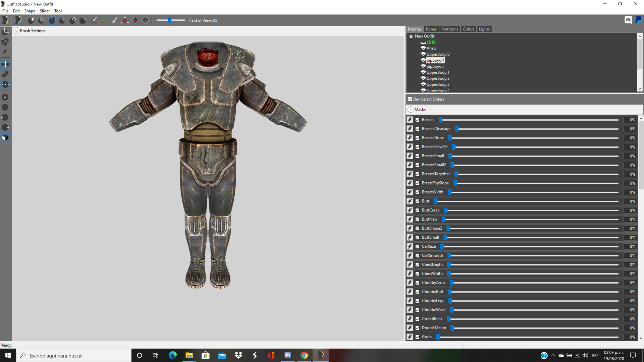Click mesh list scrollbar up arrow
644x362 pixels.
point(640,36)
